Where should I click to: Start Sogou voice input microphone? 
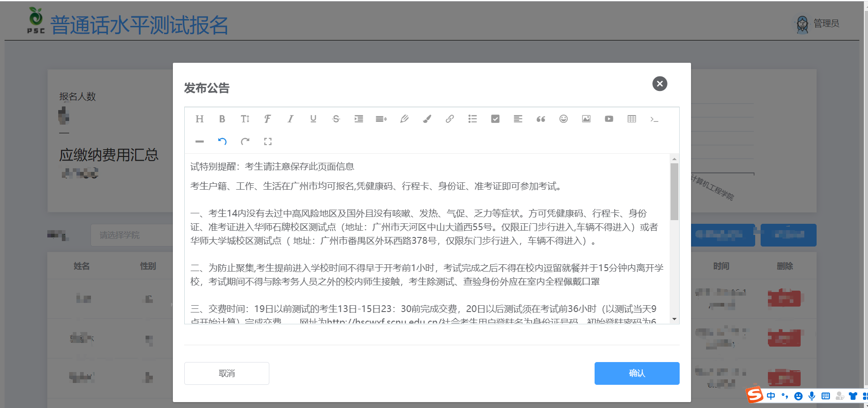(812, 396)
